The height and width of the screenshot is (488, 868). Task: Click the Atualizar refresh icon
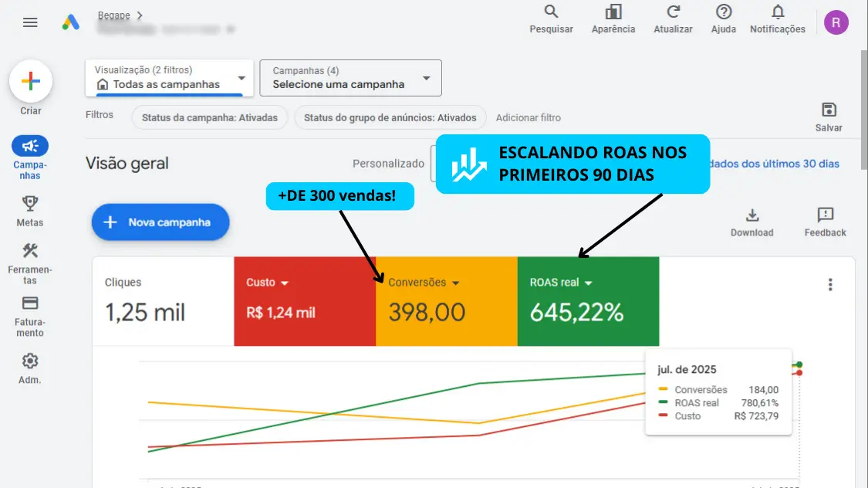click(673, 12)
